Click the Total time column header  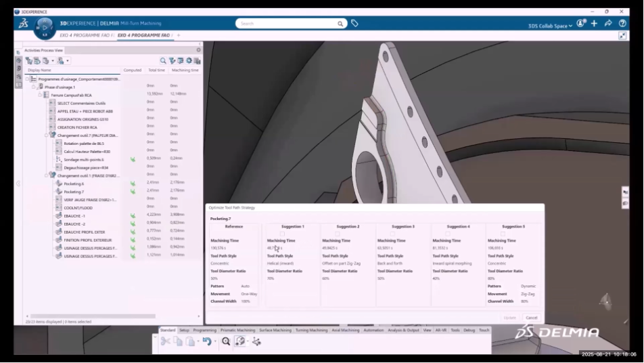(x=156, y=70)
